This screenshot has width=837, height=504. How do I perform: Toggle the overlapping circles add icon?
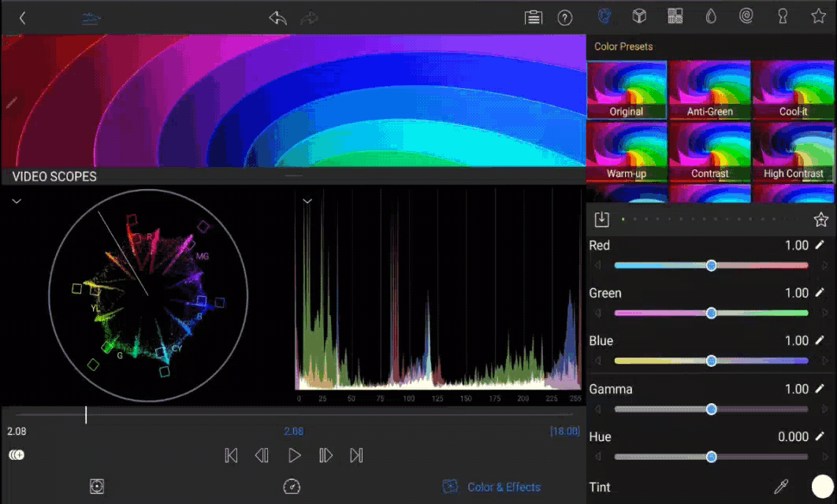point(17,455)
